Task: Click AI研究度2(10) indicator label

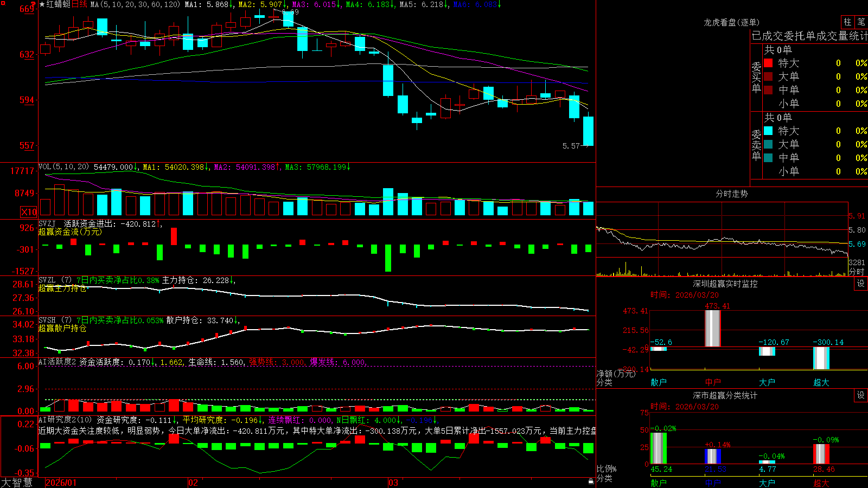Action: (x=66, y=420)
